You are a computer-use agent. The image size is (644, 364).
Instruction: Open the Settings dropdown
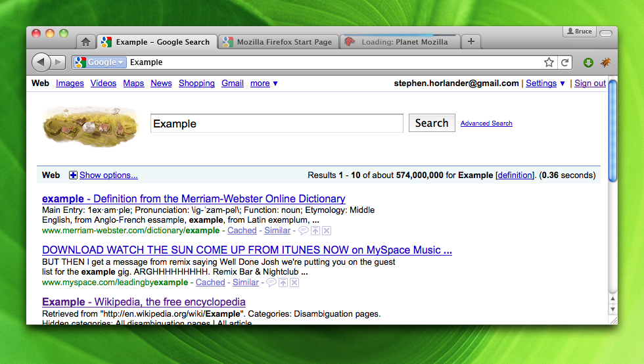coord(545,83)
